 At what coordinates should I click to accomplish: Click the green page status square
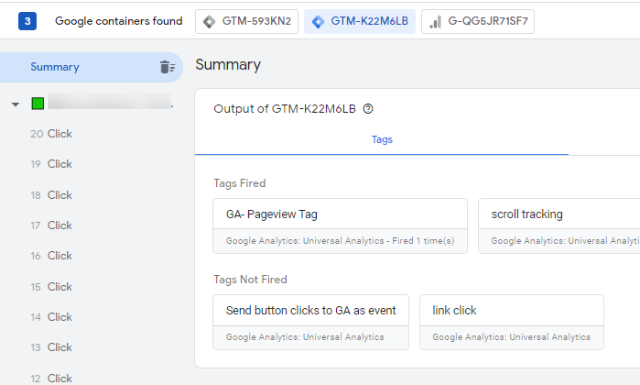38,103
